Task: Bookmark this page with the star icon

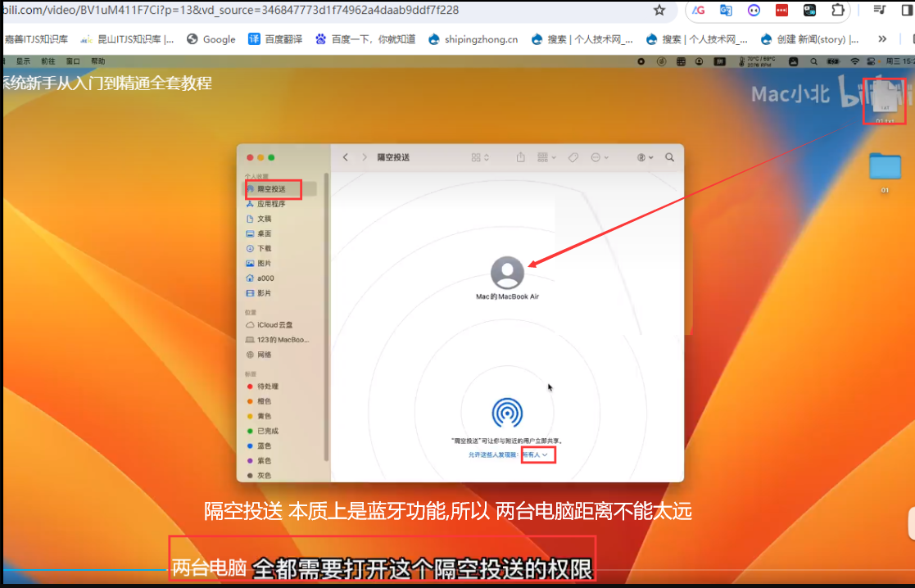Action: 659,10
